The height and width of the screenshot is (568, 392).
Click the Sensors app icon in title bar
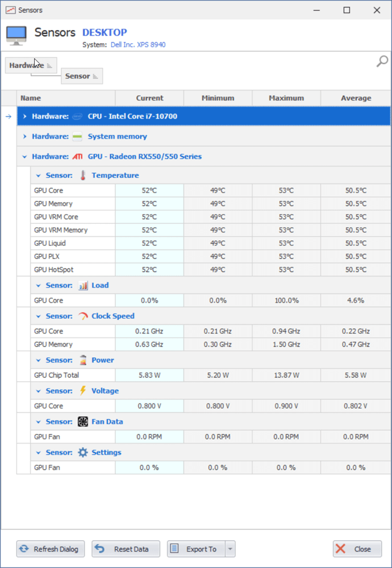tap(10, 10)
